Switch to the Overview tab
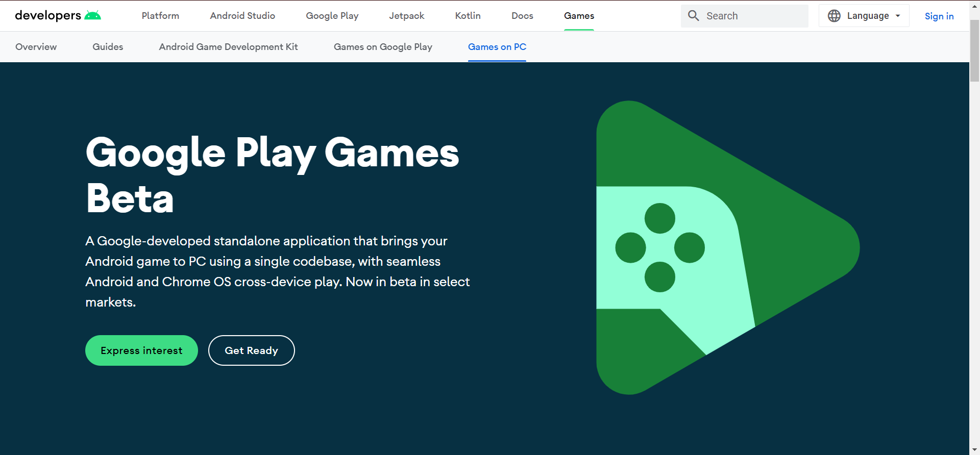Screen dimensions: 980x455 click(x=36, y=47)
